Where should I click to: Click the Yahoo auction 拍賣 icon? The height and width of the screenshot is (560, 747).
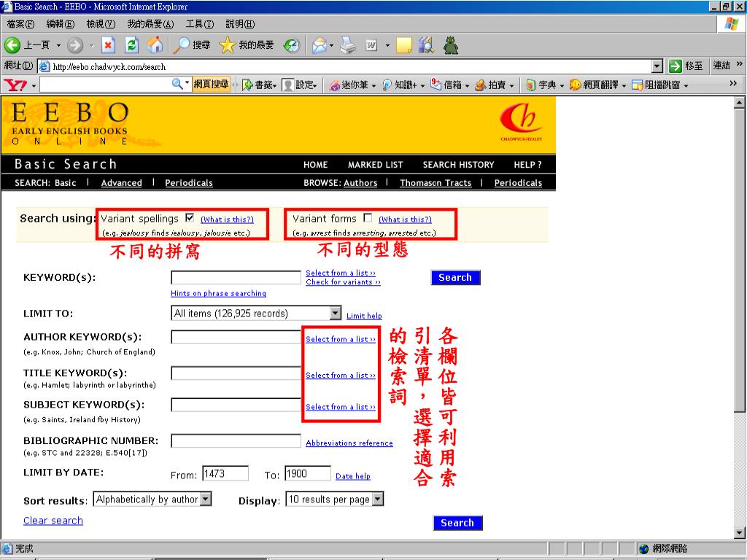coord(481,85)
